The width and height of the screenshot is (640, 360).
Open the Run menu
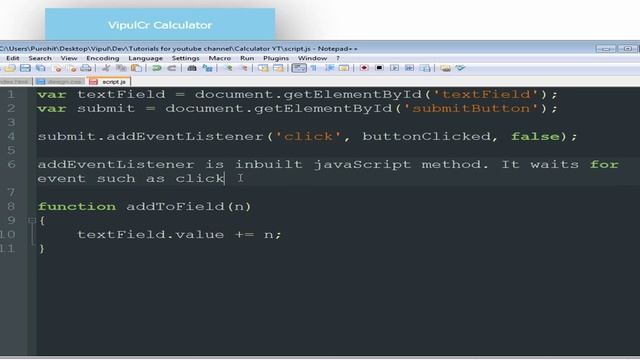pyautogui.click(x=247, y=58)
